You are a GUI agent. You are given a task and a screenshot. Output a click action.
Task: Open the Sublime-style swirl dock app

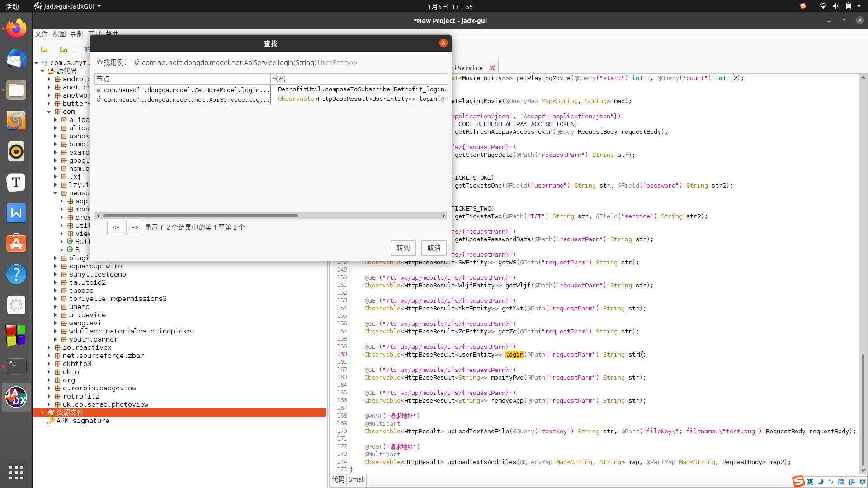pyautogui.click(x=16, y=121)
